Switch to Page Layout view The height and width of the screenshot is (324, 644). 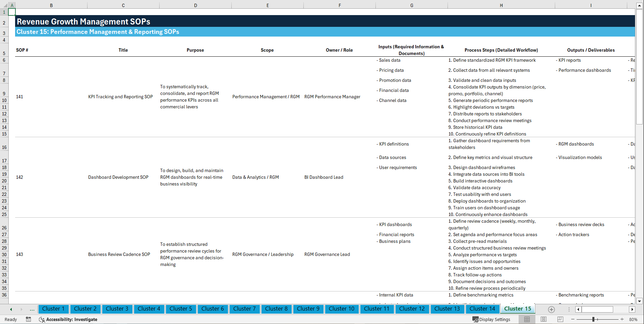pos(543,319)
